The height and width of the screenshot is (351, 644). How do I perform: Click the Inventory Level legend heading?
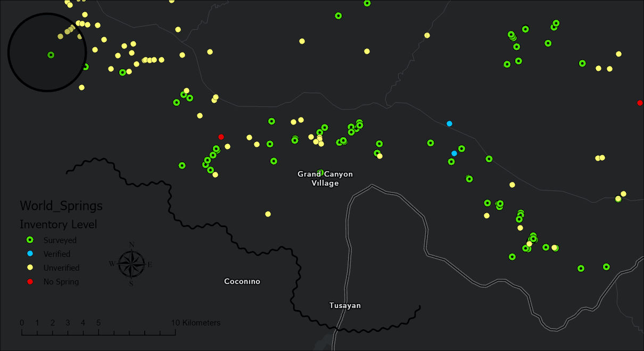coord(59,224)
